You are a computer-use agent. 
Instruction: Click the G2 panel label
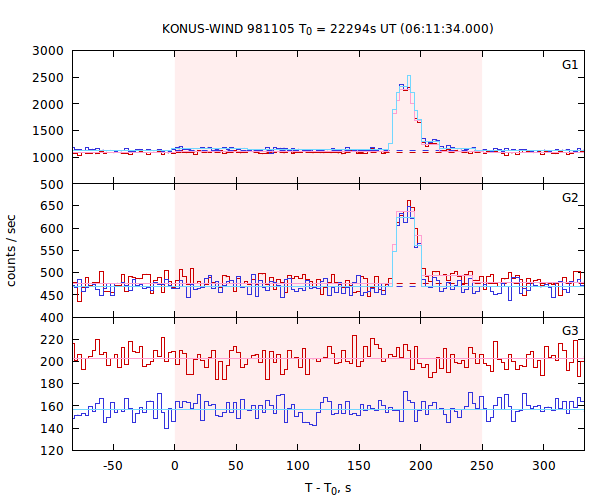[569, 197]
